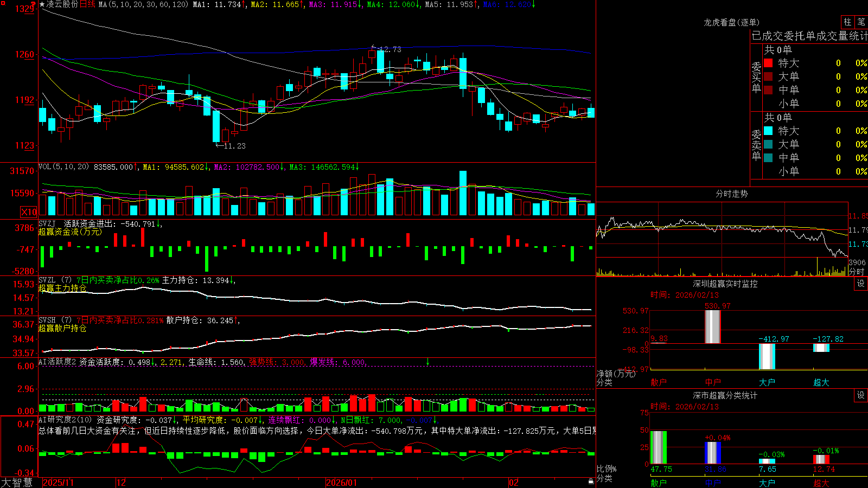The height and width of the screenshot is (488, 868).
Task: Click the 龙虎看盘(逐单) panel title
Action: click(731, 22)
